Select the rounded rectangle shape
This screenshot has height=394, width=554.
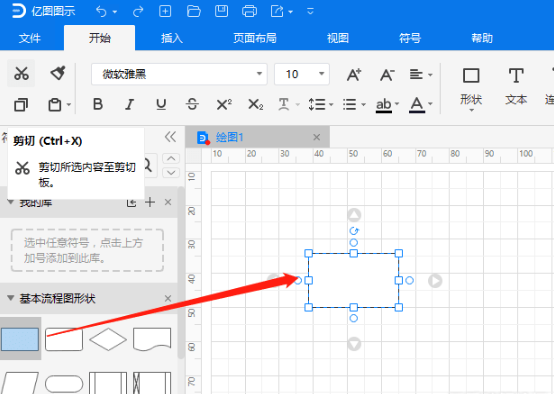[64, 339]
